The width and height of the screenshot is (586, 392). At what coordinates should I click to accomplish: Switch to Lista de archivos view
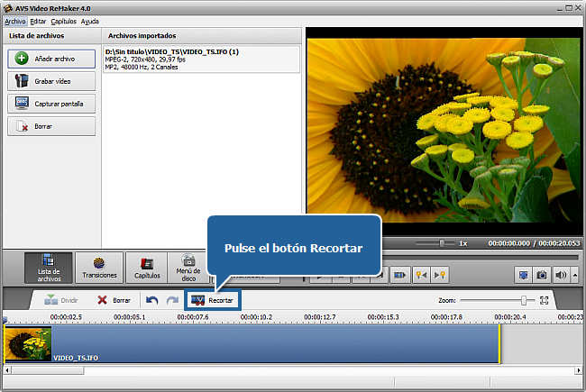pos(49,269)
